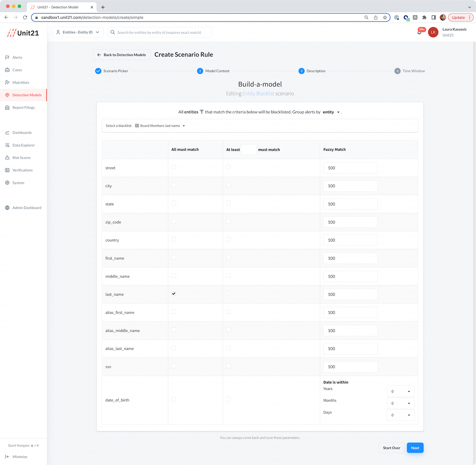This screenshot has height=465, width=476.
Task: Check All must match for ssn
Action: [174, 366]
